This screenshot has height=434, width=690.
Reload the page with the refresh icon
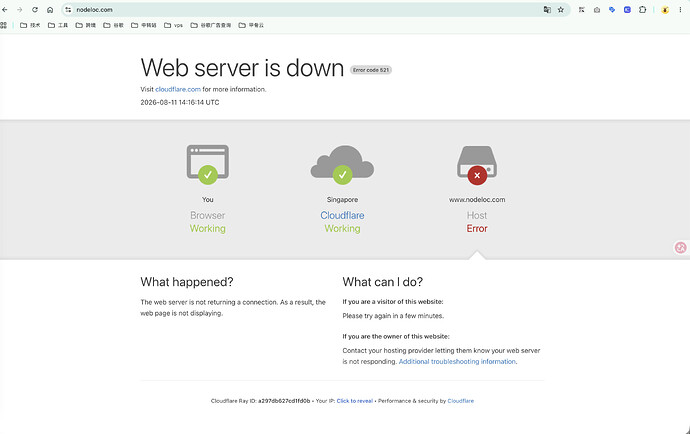35,10
